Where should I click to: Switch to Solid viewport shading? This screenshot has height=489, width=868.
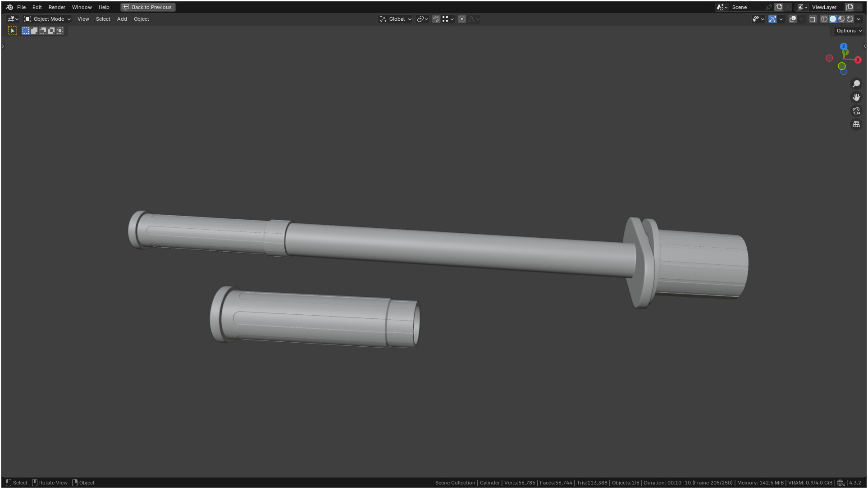pos(833,19)
